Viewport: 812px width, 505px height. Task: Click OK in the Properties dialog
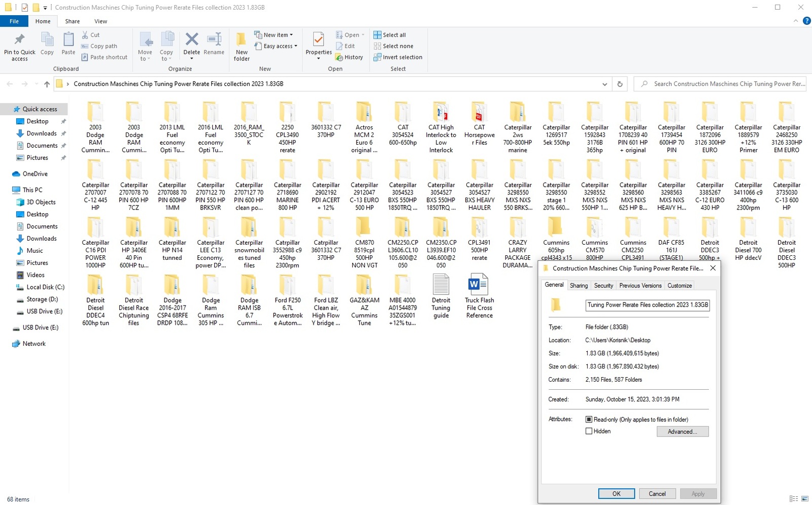[x=616, y=494]
